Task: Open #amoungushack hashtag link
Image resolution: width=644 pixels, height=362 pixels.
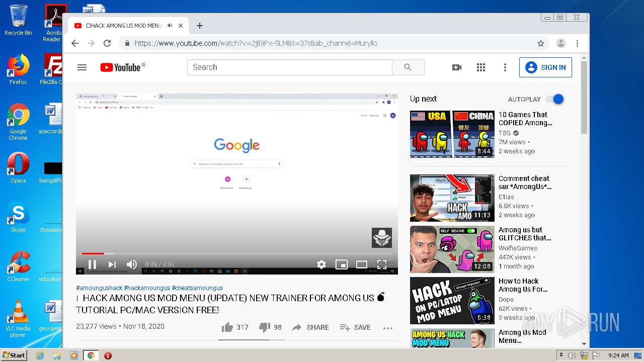Action: 99,288
